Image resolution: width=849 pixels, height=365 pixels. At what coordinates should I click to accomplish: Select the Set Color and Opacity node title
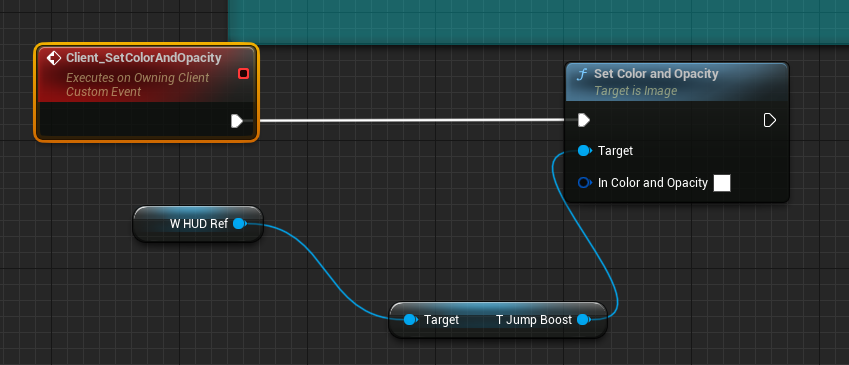point(656,74)
